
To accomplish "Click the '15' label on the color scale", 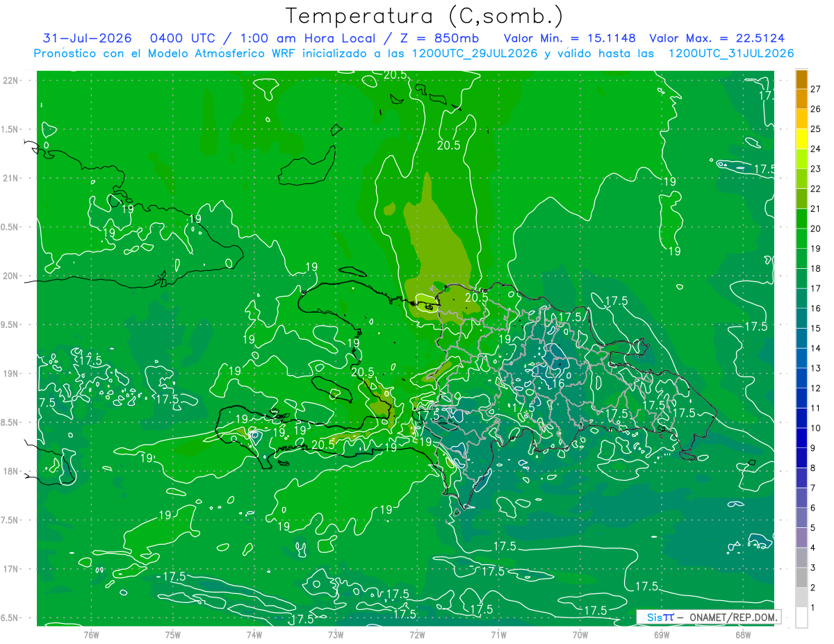I will [816, 329].
